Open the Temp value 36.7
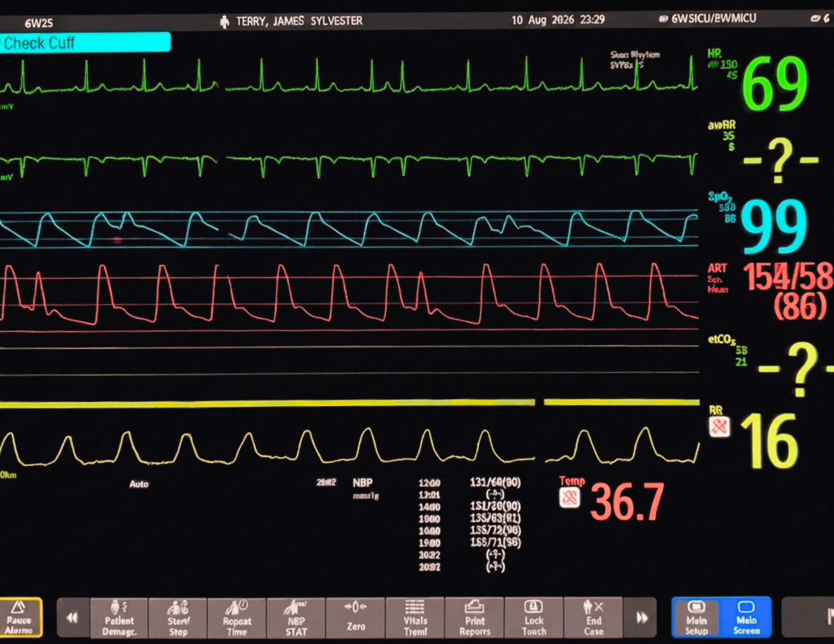The width and height of the screenshot is (834, 644). coord(627,501)
